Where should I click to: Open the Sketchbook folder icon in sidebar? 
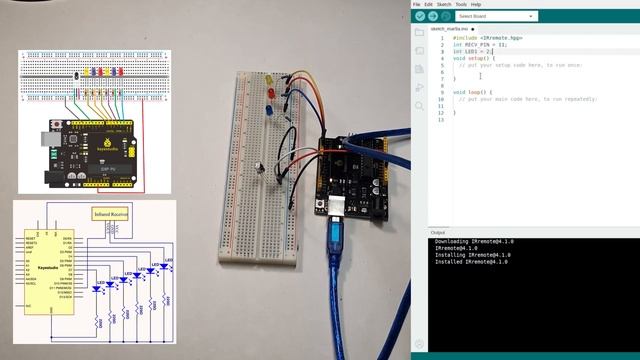(419, 32)
